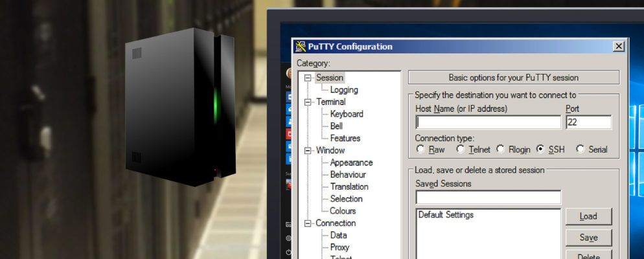Click the Load button

(x=588, y=217)
